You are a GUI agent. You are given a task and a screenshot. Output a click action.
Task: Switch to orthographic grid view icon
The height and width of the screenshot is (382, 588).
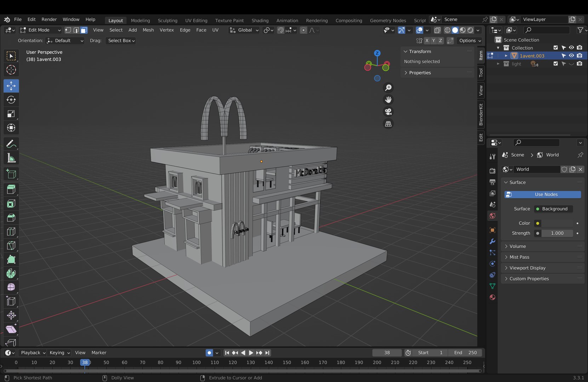pos(388,124)
